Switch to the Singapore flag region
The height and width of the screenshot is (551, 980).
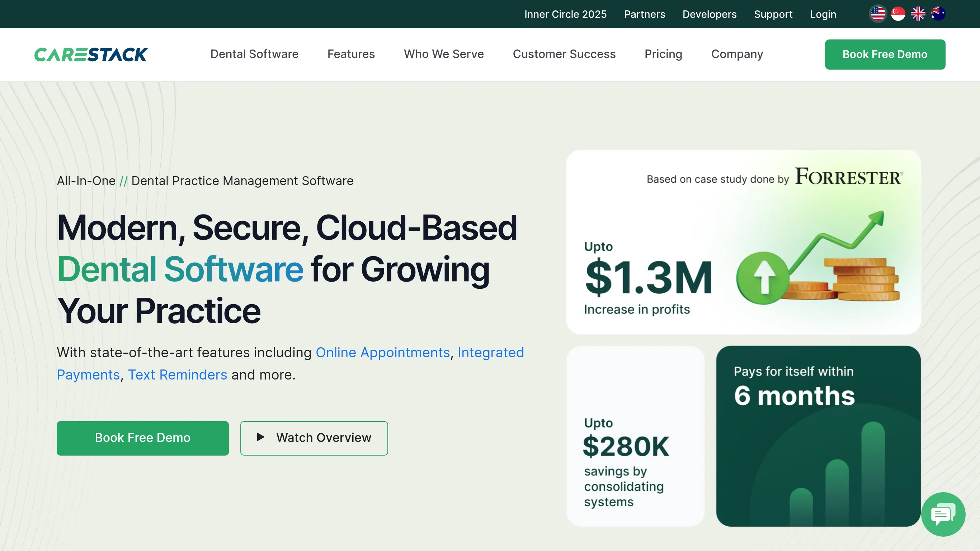[x=898, y=14]
